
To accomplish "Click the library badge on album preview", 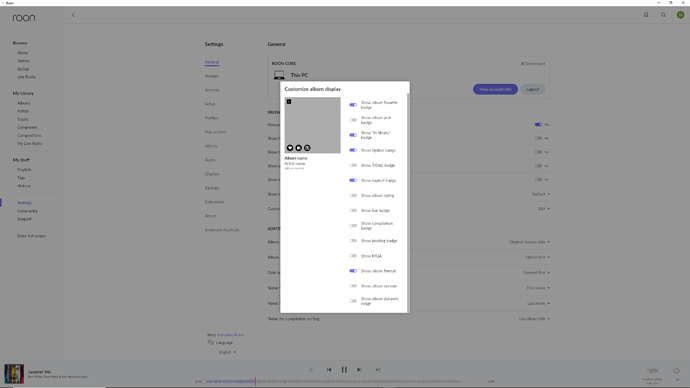I will [298, 148].
